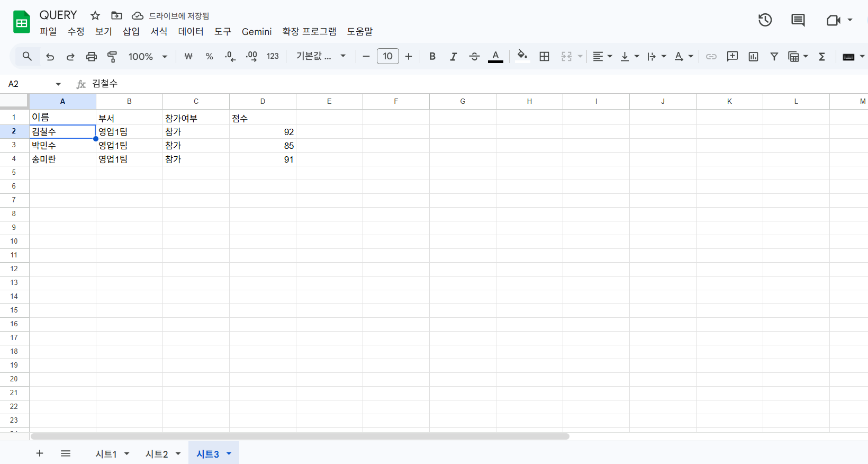The image size is (868, 464).
Task: Click the paint format roller icon
Action: click(x=112, y=57)
